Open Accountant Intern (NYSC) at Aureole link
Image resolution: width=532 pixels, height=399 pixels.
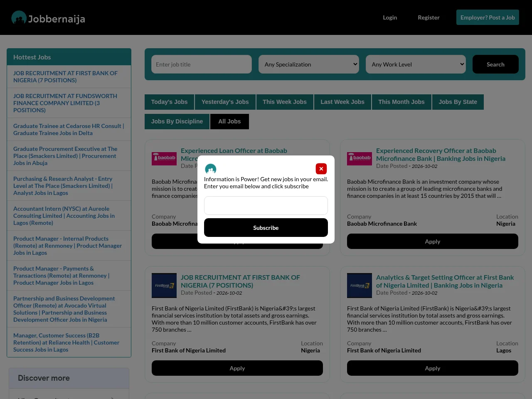(64, 216)
